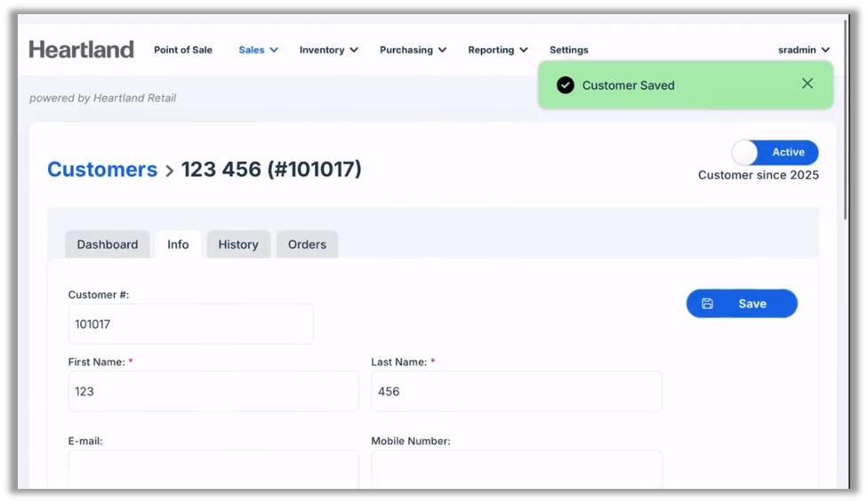Image resolution: width=868 pixels, height=503 pixels.
Task: Click the Mobile Number input box
Action: point(516,468)
